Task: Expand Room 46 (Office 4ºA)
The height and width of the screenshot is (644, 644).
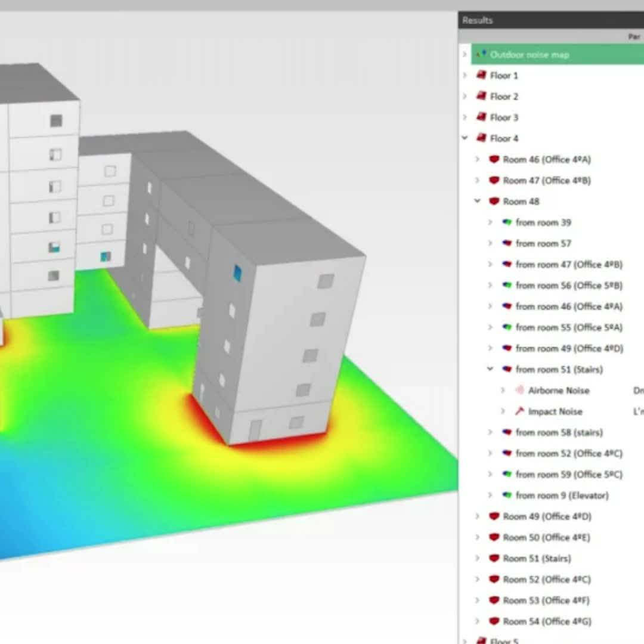Action: [x=477, y=159]
